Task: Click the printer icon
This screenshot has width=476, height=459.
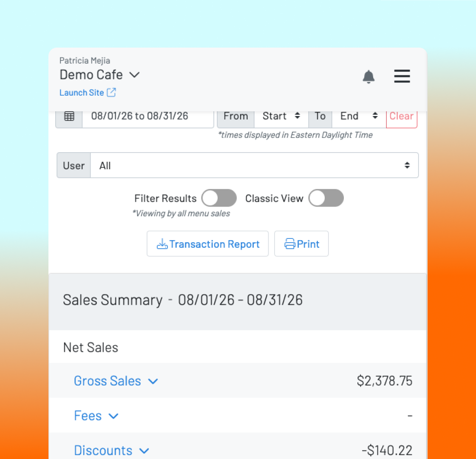Action: coord(289,244)
